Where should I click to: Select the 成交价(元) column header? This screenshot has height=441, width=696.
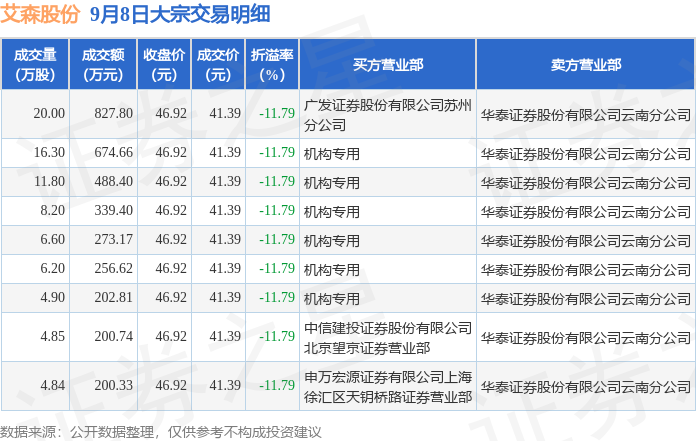point(218,65)
